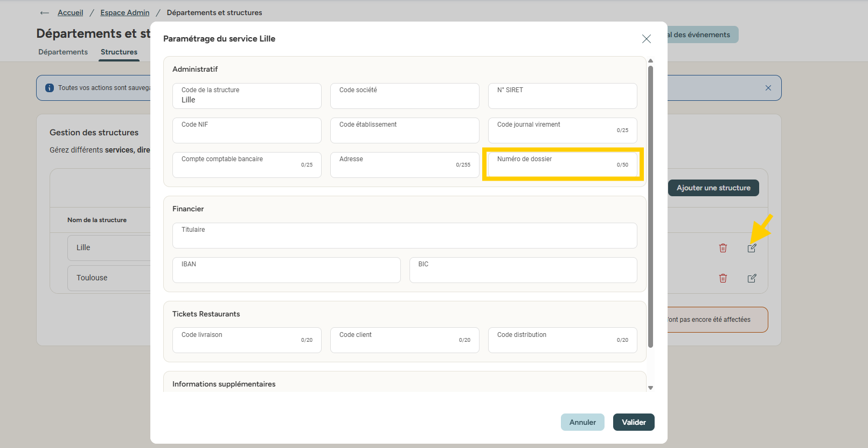Focus the Adresse field

[405, 165]
